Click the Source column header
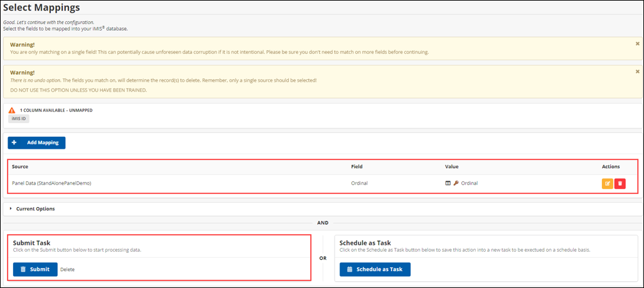Image resolution: width=644 pixels, height=288 pixels. pos(20,167)
